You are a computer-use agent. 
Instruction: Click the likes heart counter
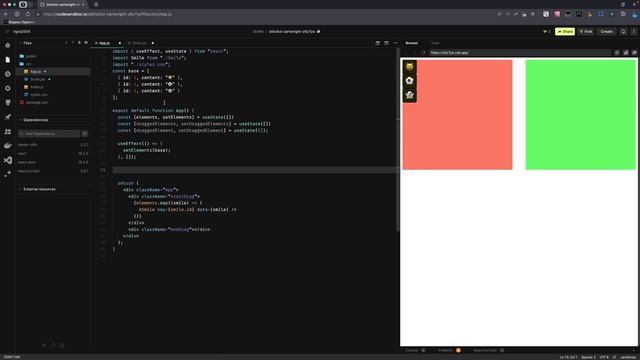click(547, 31)
